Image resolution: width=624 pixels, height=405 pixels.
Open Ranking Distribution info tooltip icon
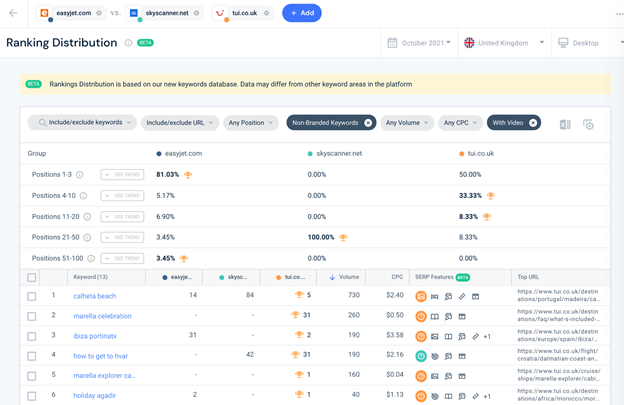[x=128, y=43]
